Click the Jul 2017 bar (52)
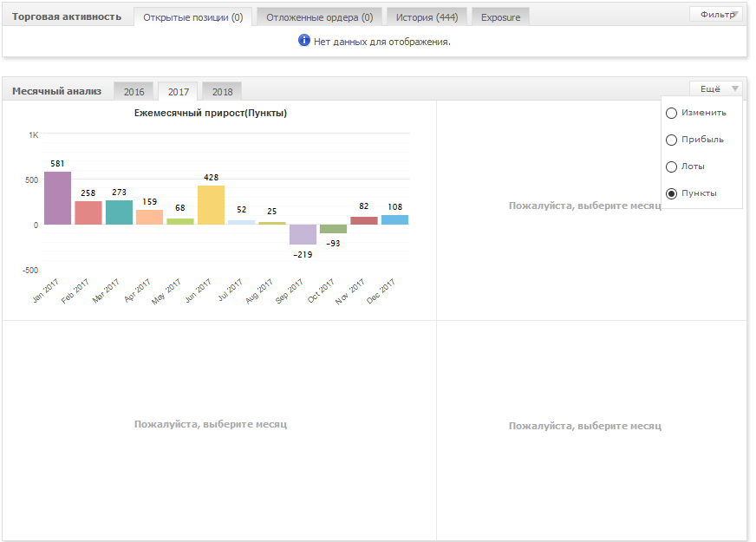Screen dimensions: 756x542 [242, 222]
